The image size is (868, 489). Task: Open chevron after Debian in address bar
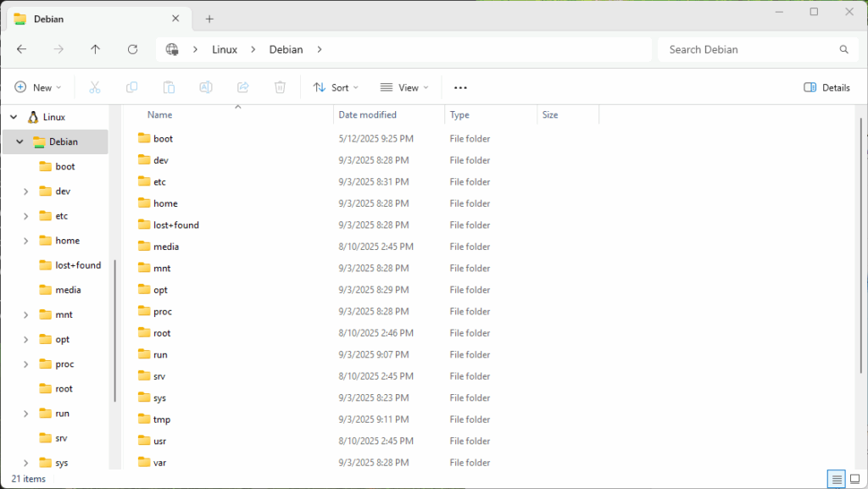pyautogui.click(x=320, y=49)
